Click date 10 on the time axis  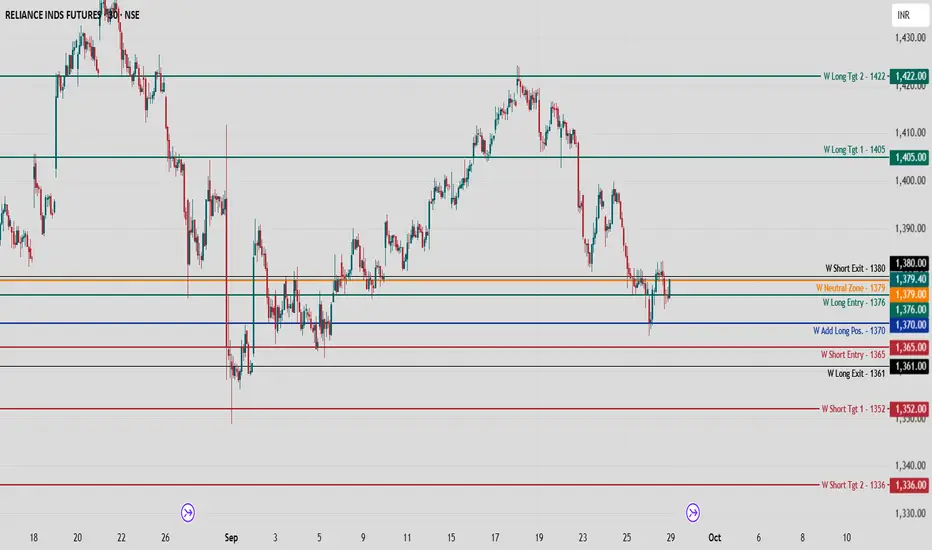pos(846,538)
